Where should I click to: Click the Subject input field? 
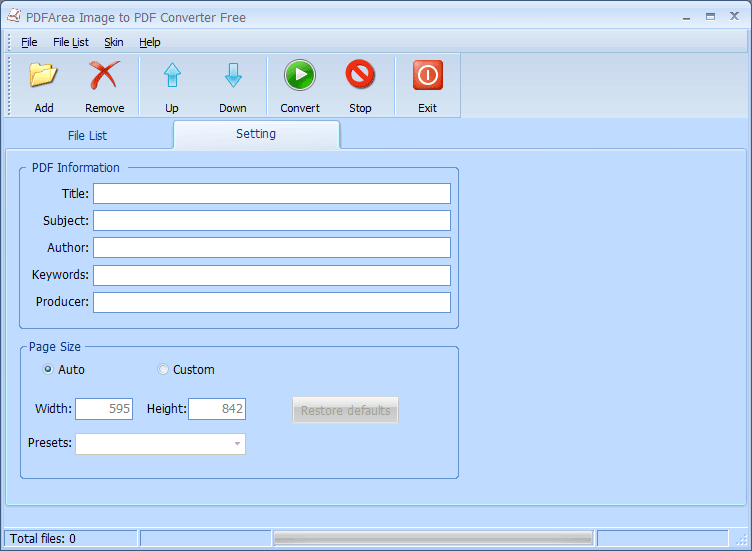pos(272,221)
